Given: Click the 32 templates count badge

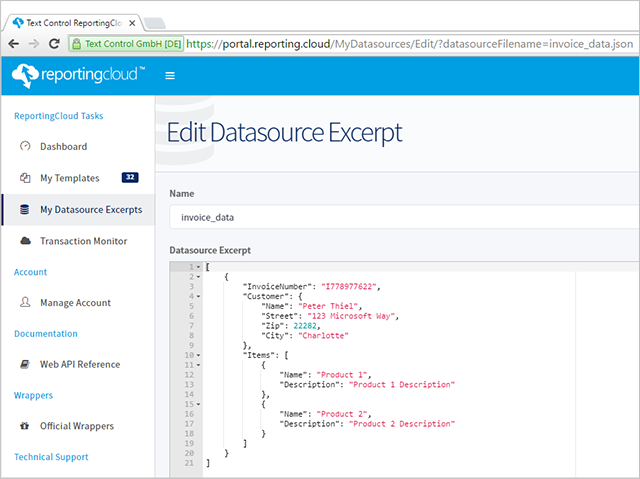Looking at the screenshot, I should pyautogui.click(x=130, y=177).
